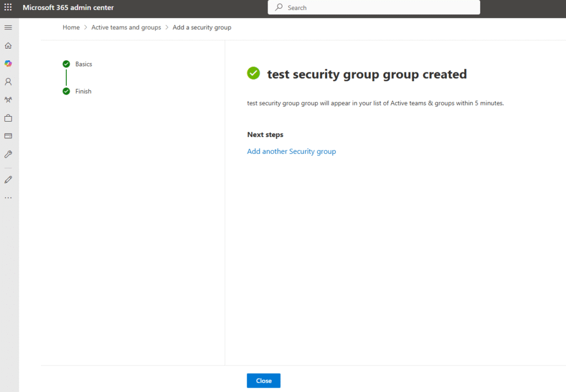Open Copilot from the sidebar

pyautogui.click(x=8, y=64)
